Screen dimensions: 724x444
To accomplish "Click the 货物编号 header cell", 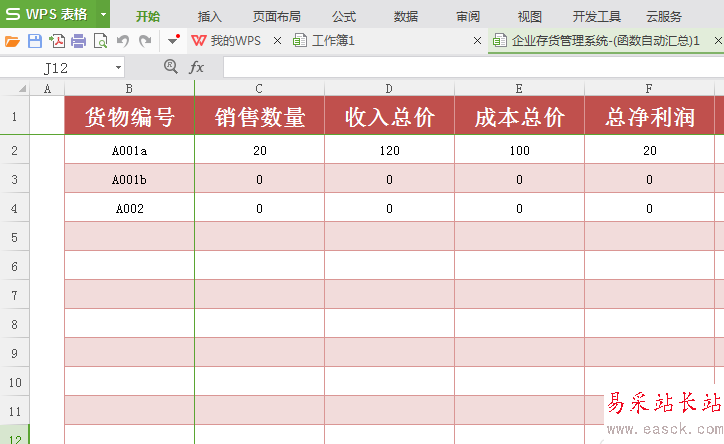I will click(x=129, y=116).
